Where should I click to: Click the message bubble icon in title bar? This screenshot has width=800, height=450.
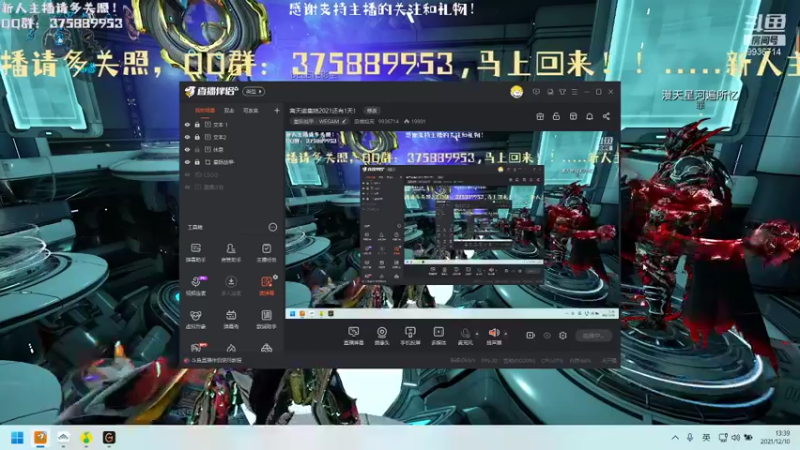click(536, 92)
